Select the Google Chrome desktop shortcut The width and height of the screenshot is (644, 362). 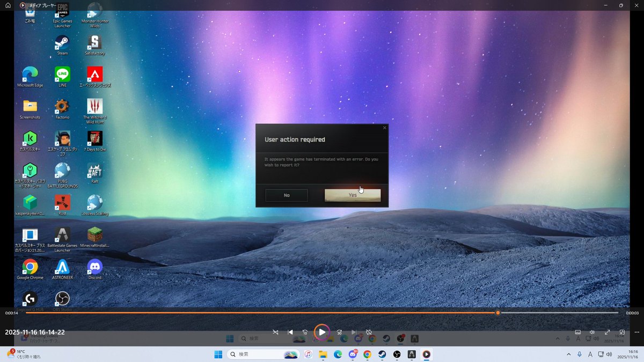(30, 269)
